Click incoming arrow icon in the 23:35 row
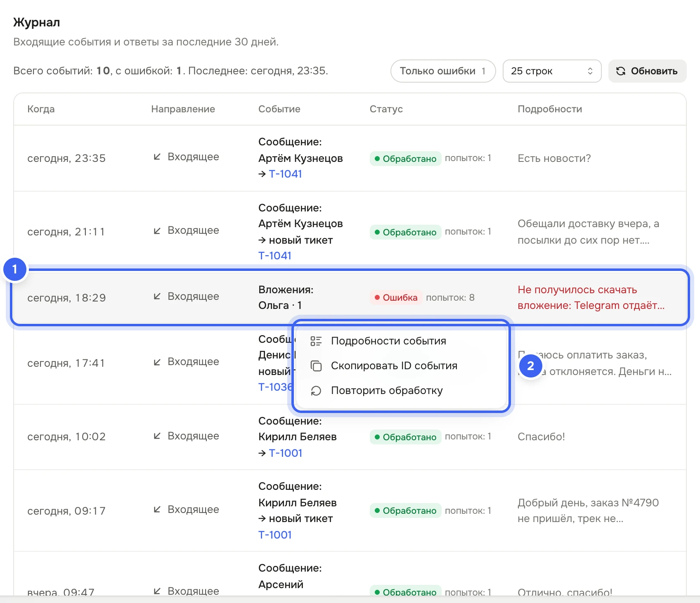The width and height of the screenshot is (700, 603). (157, 157)
